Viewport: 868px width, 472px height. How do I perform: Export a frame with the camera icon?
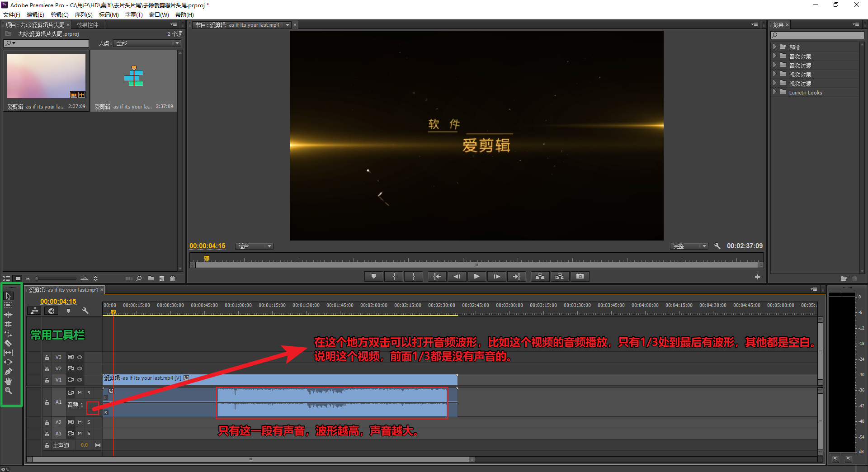[x=580, y=276]
